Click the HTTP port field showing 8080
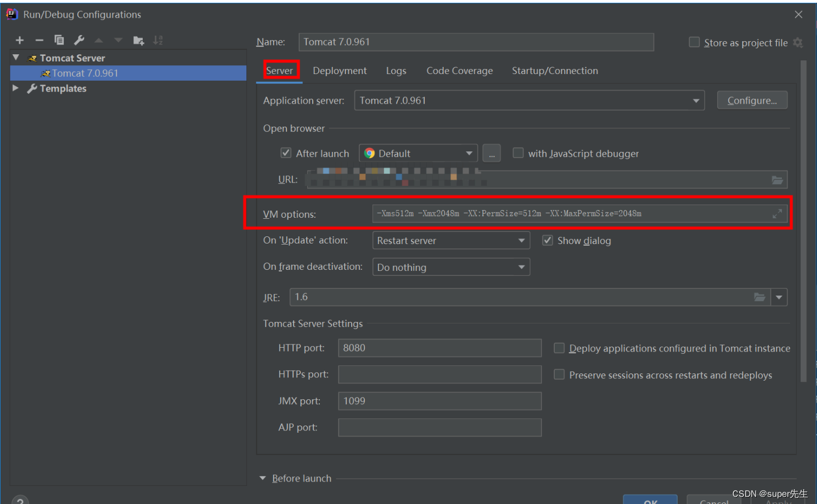This screenshot has width=817, height=504. click(x=440, y=348)
